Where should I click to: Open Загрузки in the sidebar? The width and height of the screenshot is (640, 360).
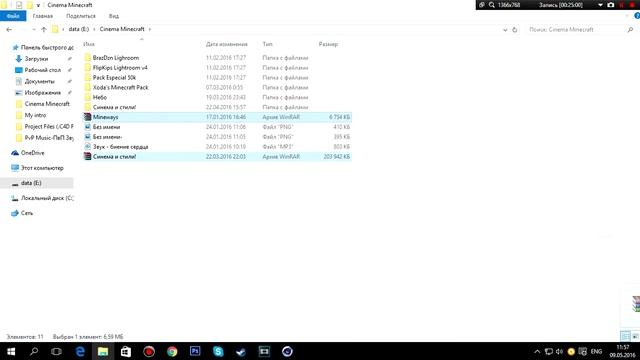tap(36, 59)
